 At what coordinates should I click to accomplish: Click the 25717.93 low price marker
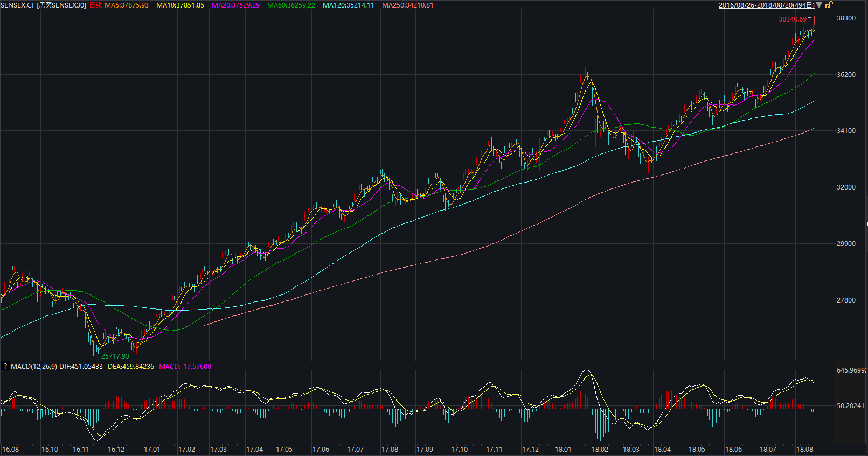[x=115, y=356]
